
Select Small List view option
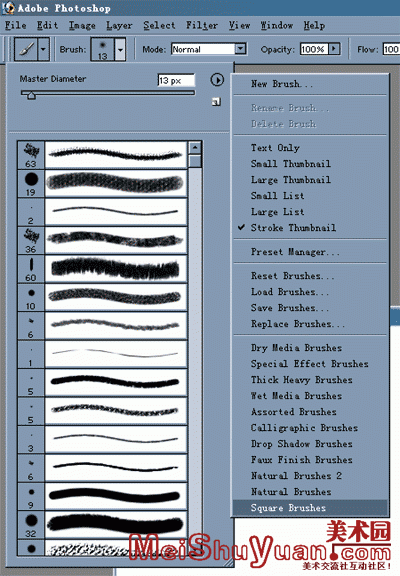[x=311, y=195]
